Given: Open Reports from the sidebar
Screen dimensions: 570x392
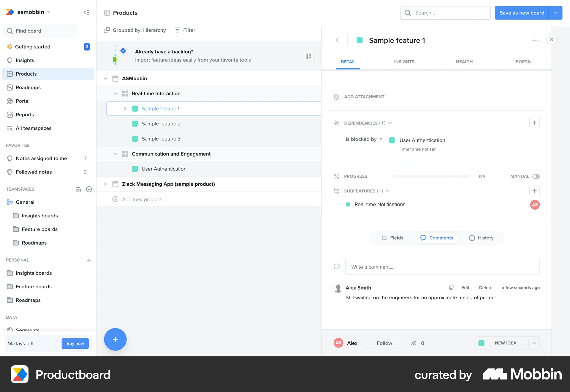Looking at the screenshot, I should point(25,115).
